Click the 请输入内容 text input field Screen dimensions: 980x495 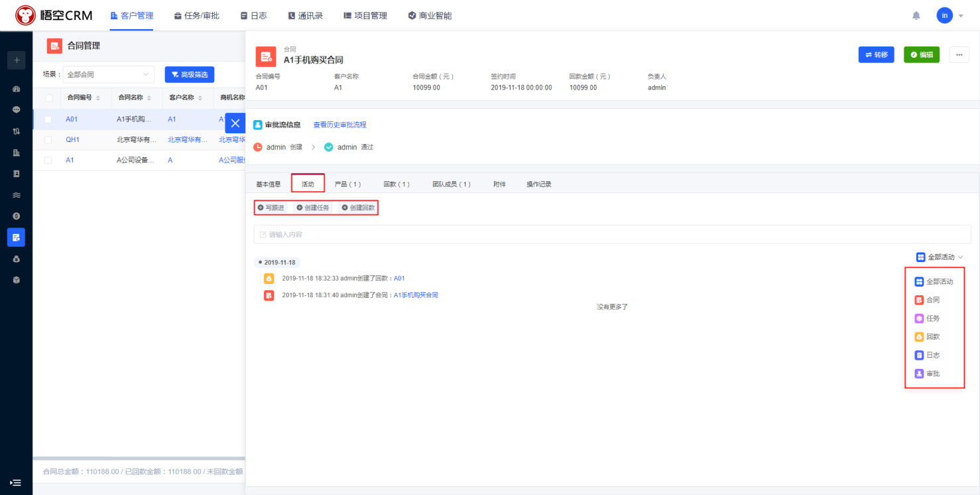[611, 234]
